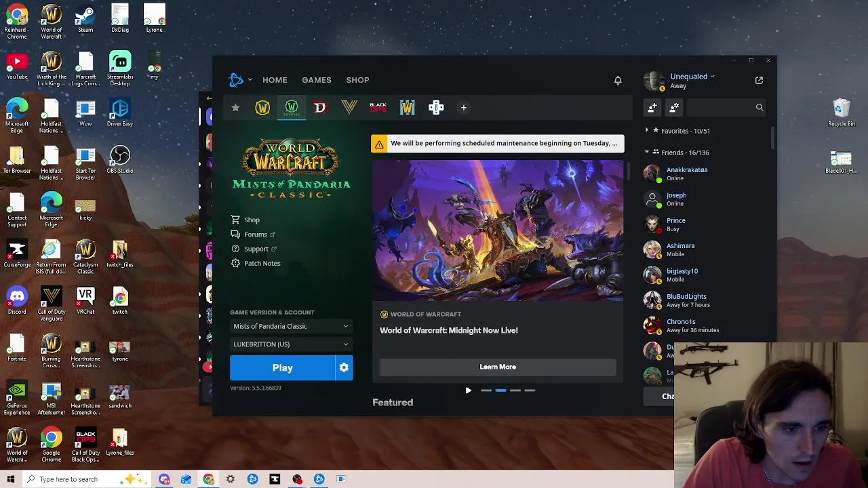Click the Unequaled profile avatar
The height and width of the screenshot is (488, 868).
click(654, 81)
